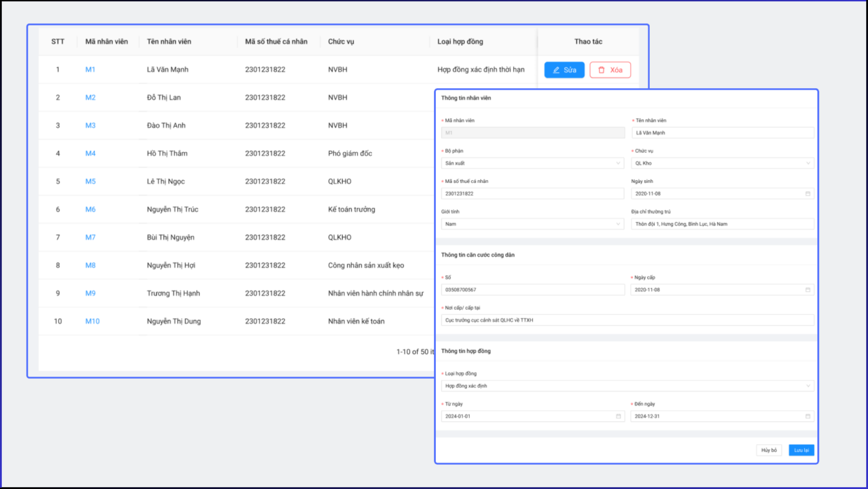
Task: Open employee code link M8
Action: pos(91,265)
